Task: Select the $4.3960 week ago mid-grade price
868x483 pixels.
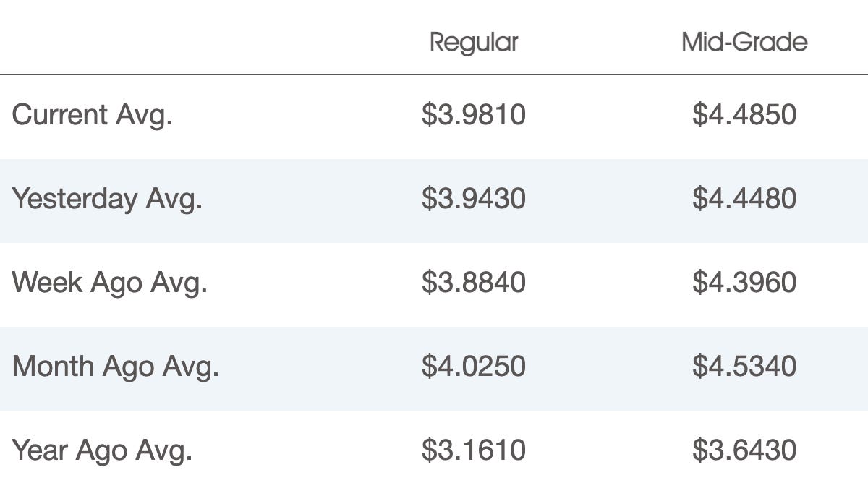Action: [744, 283]
